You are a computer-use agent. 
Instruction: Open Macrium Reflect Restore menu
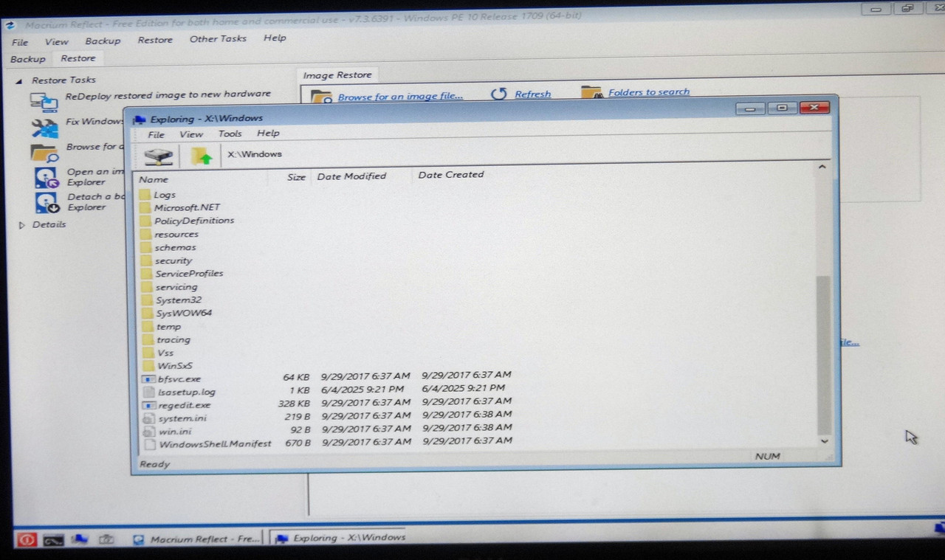coord(155,40)
